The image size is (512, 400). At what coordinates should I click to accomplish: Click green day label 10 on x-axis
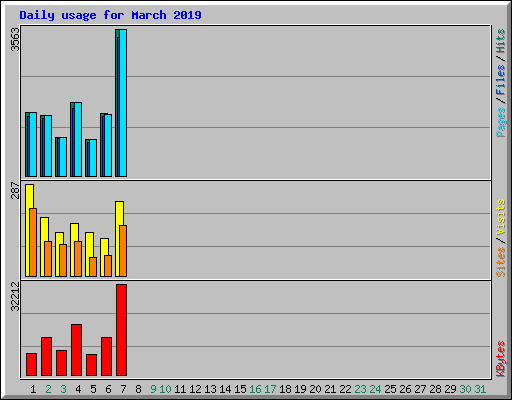tap(165, 389)
